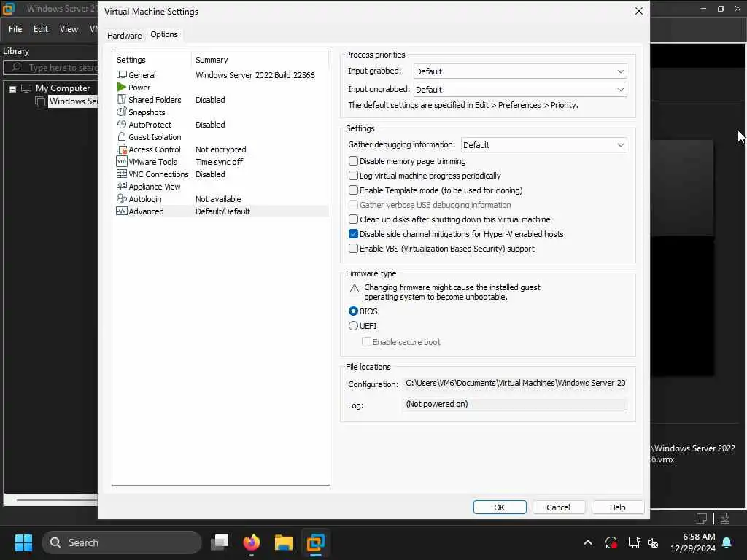
Task: Select the Power green arrow icon
Action: 122,87
